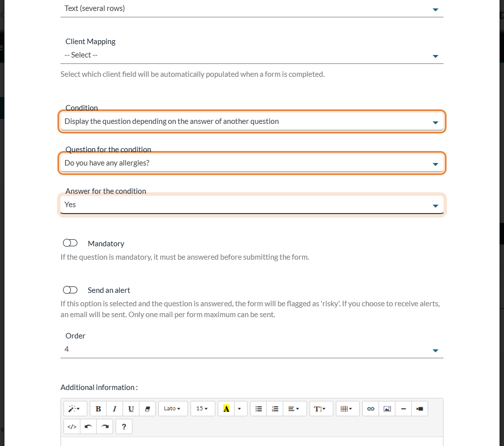Insert a horizontal rule
Image resolution: width=504 pixels, height=446 pixels.
(x=403, y=408)
